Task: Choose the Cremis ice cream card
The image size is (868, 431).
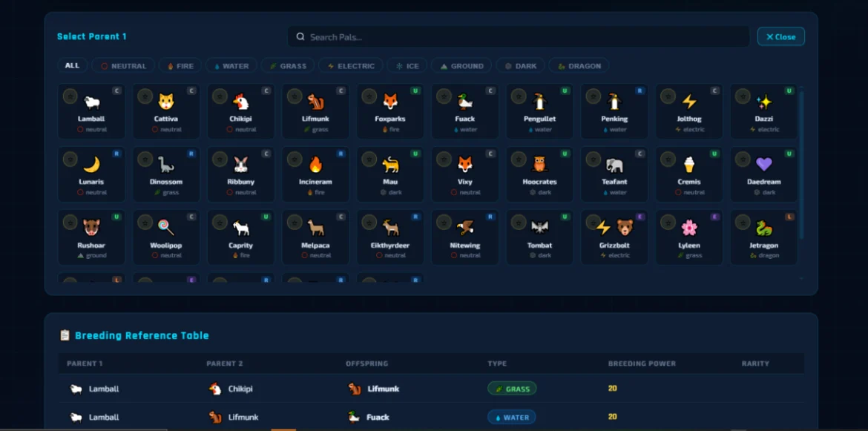Action: tap(689, 174)
